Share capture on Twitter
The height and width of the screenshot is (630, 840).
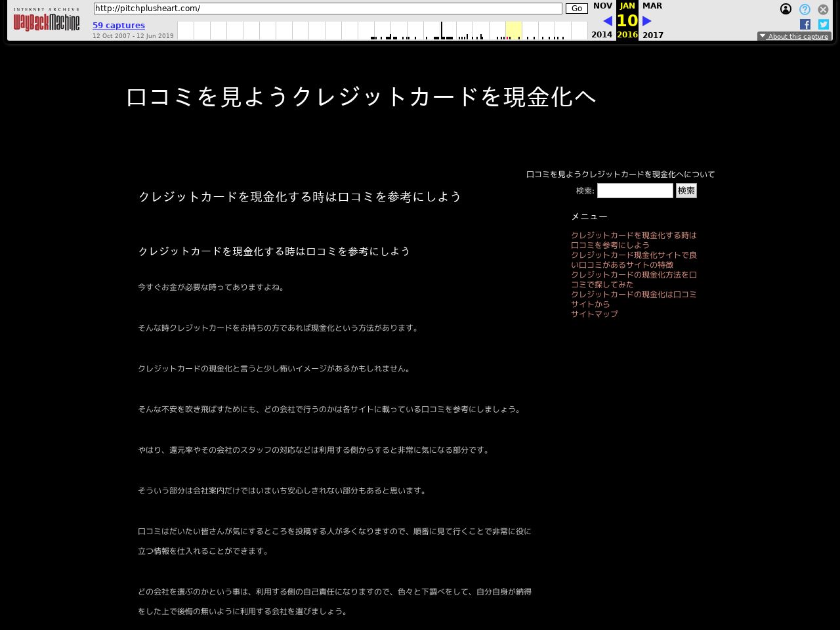(824, 24)
